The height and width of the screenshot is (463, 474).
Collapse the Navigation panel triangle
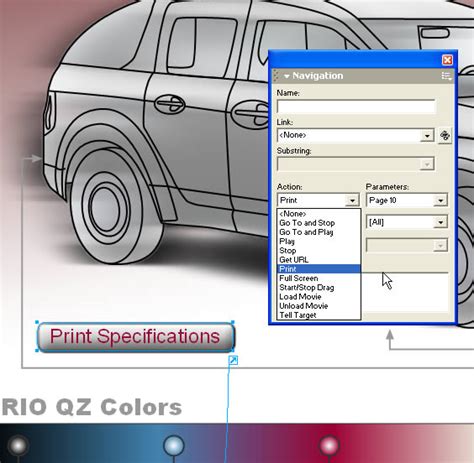(x=286, y=76)
